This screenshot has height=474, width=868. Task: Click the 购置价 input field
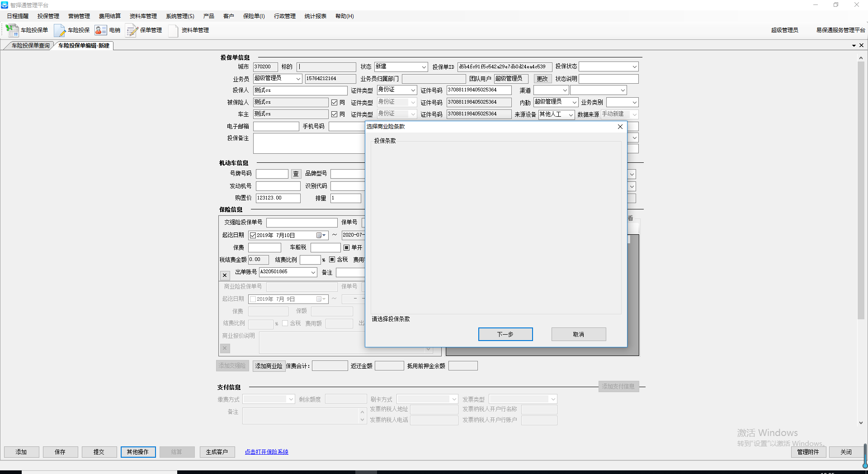[x=278, y=198]
